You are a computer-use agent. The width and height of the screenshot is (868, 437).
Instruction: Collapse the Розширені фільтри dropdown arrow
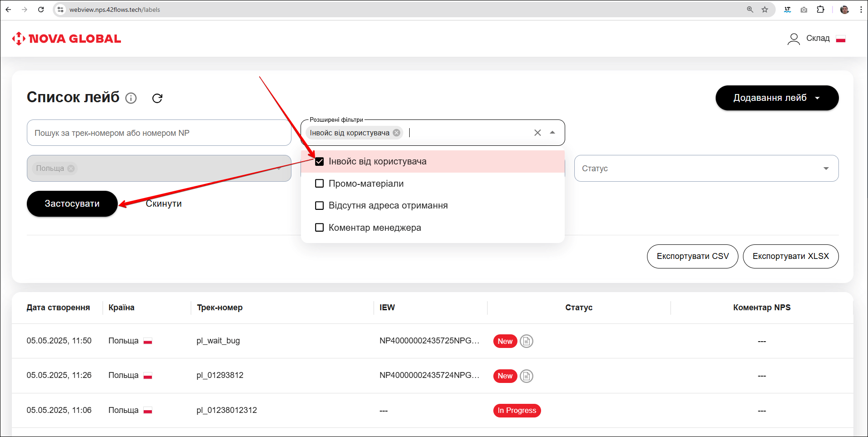552,133
